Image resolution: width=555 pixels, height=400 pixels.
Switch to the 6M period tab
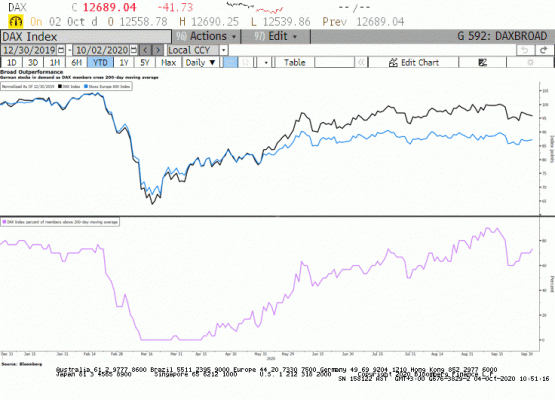[76, 63]
